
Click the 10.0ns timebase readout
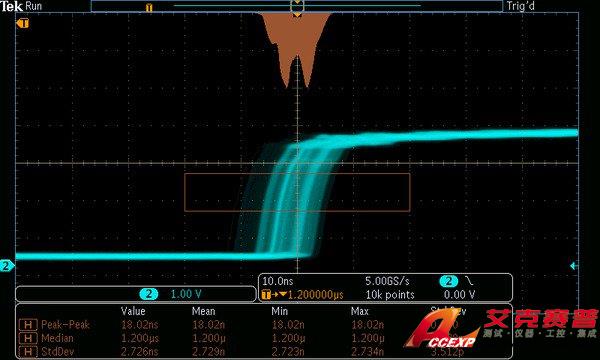pos(278,281)
